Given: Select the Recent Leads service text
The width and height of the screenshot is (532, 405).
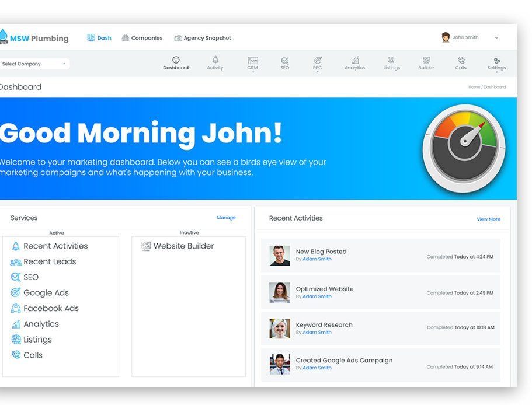Looking at the screenshot, I should (x=50, y=261).
